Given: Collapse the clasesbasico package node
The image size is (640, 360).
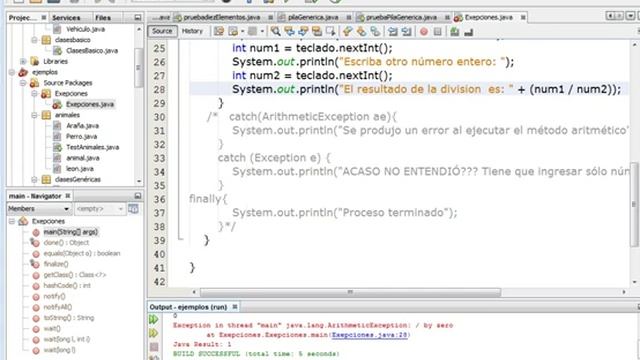Looking at the screenshot, I should click(x=35, y=40).
